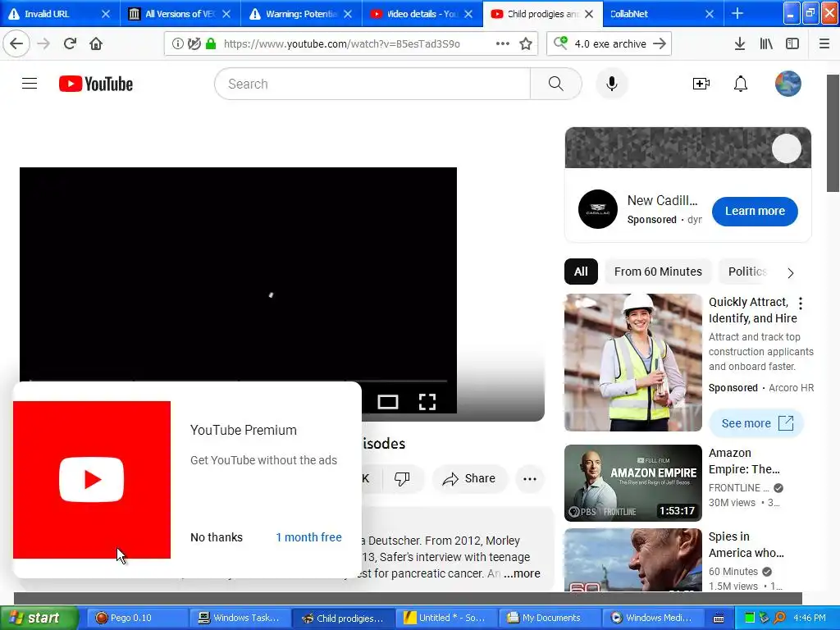840x630 pixels.
Task: Dislike the video with thumbs down
Action: click(402, 478)
